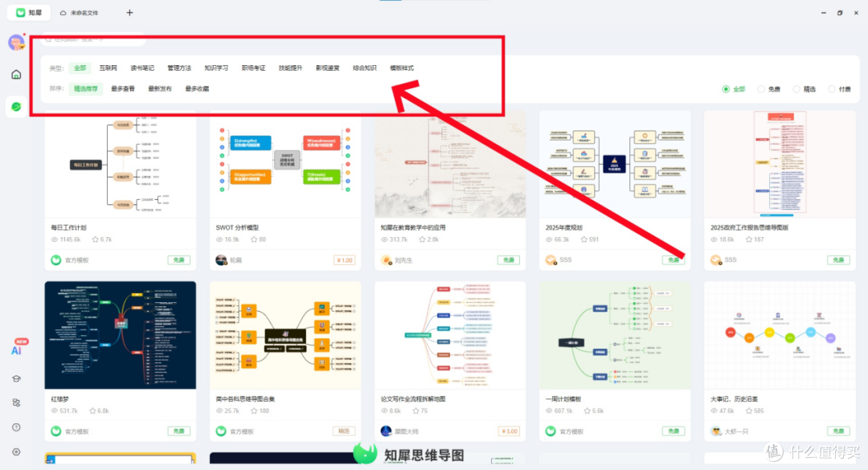Viewport: 868px width, 470px height.
Task: Open the 大事记，历史沿革 thumbnail
Action: coord(780,335)
